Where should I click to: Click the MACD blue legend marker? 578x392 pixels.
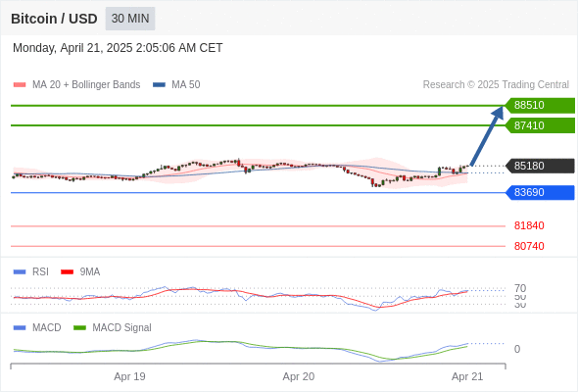20,327
